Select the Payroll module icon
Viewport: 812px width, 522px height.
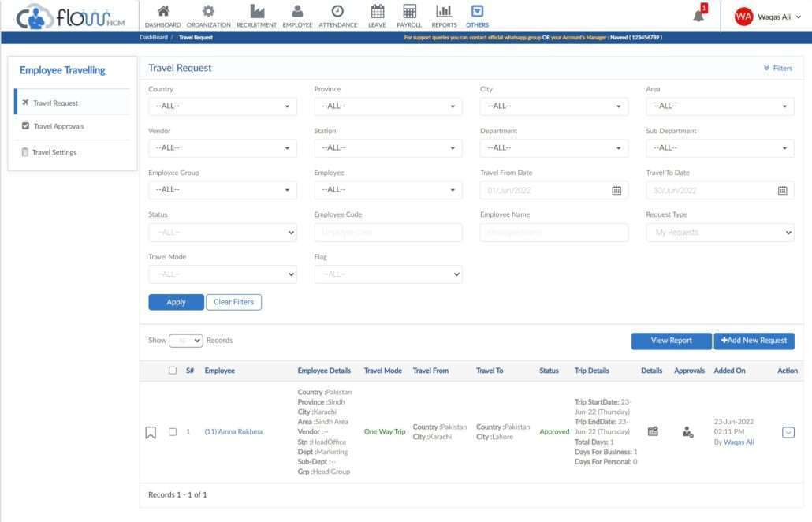click(x=408, y=13)
